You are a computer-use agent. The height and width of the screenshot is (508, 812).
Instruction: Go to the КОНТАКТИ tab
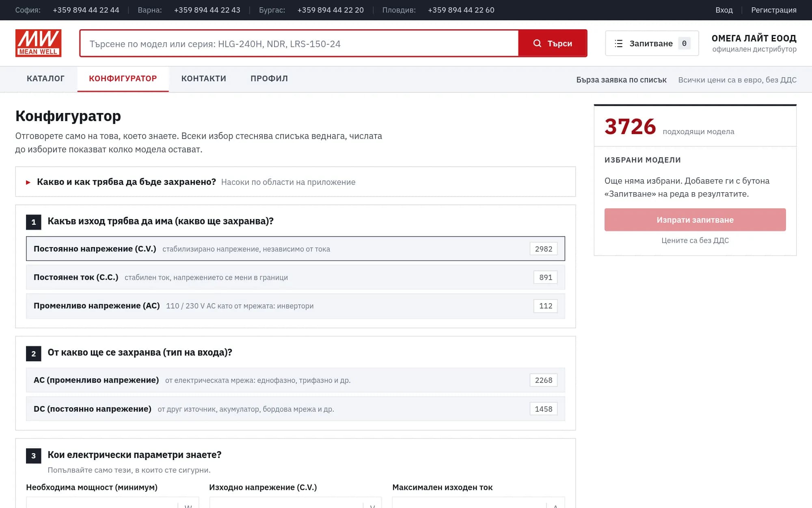[204, 79]
